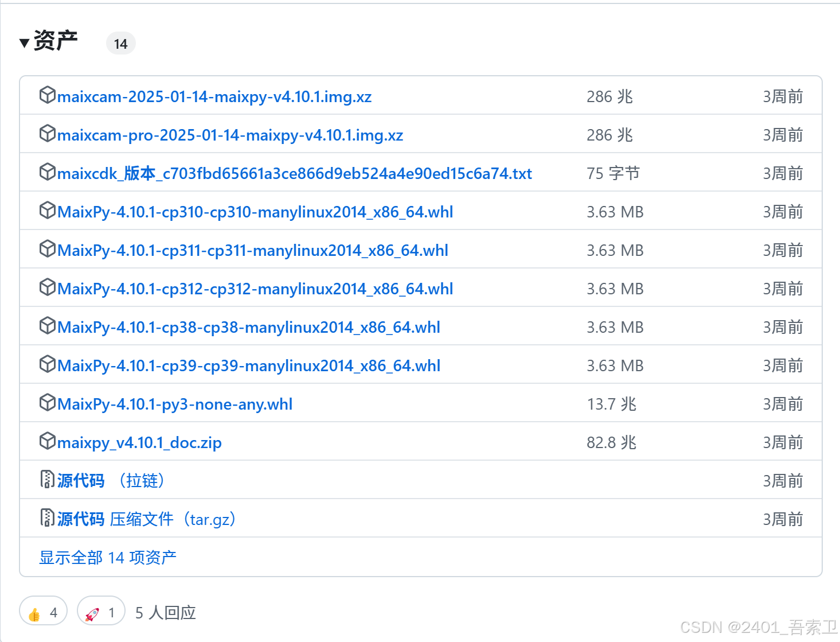
Task: Click package icon beside maixcam-2025-01-14 img.xz
Action: coord(47,95)
